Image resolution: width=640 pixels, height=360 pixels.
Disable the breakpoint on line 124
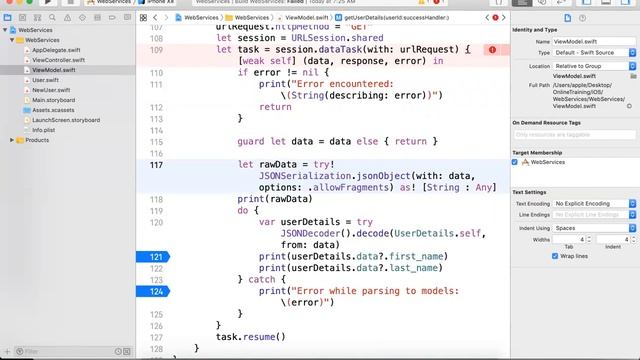153,291
